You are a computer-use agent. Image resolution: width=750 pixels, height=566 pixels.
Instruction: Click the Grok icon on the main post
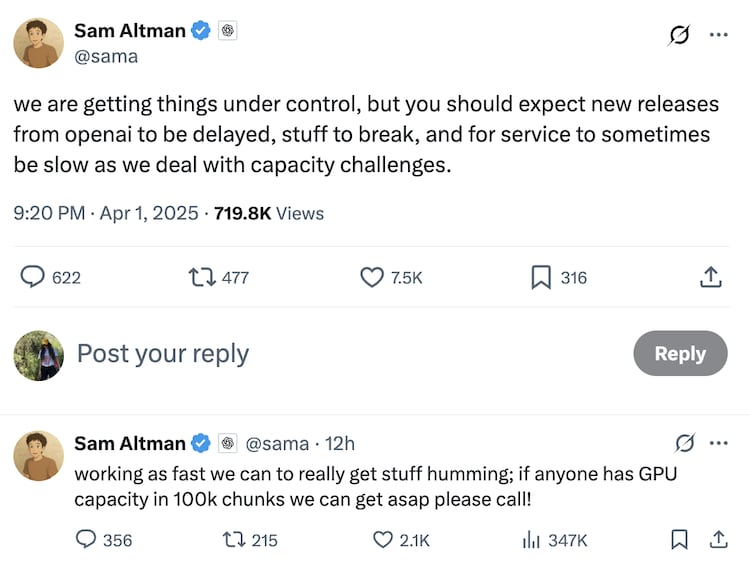[x=680, y=34]
